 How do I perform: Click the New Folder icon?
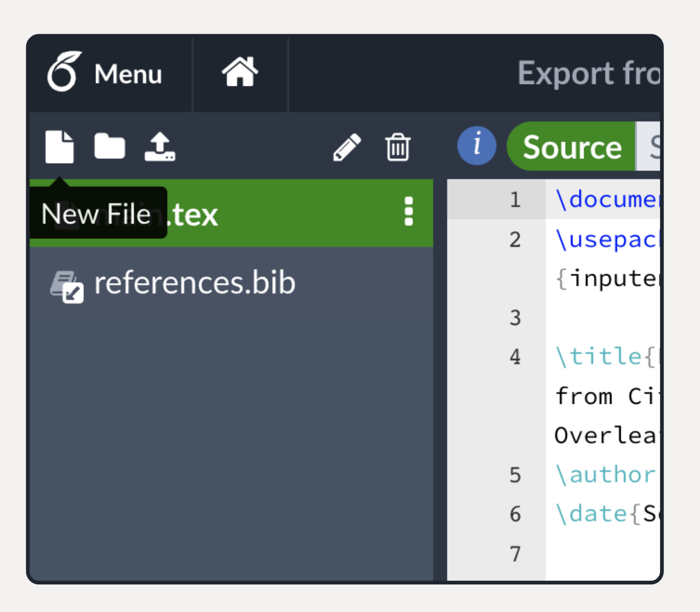110,147
